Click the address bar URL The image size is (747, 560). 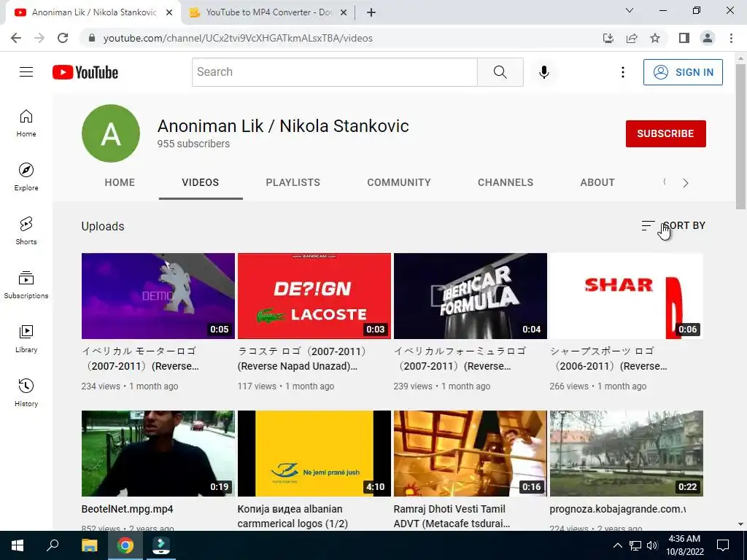pos(239,38)
